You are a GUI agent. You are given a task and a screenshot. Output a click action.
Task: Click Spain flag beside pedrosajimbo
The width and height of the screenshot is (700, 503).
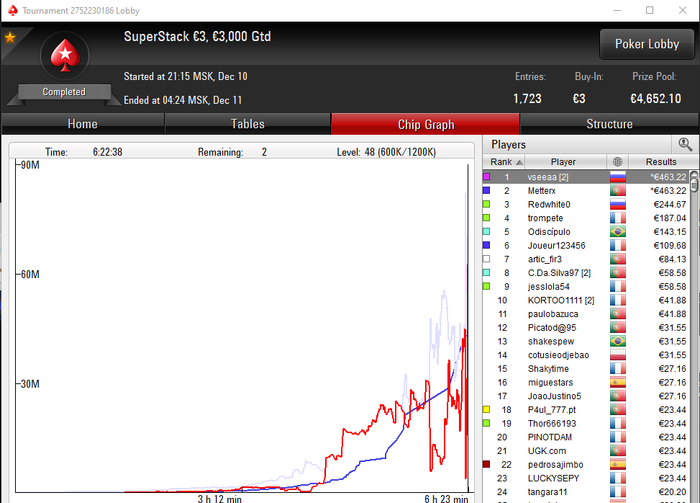click(x=618, y=465)
